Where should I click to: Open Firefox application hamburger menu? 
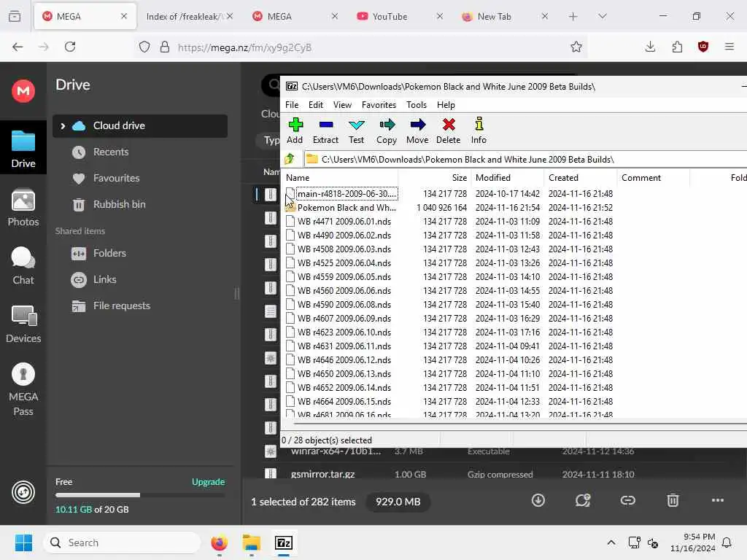[x=729, y=47]
